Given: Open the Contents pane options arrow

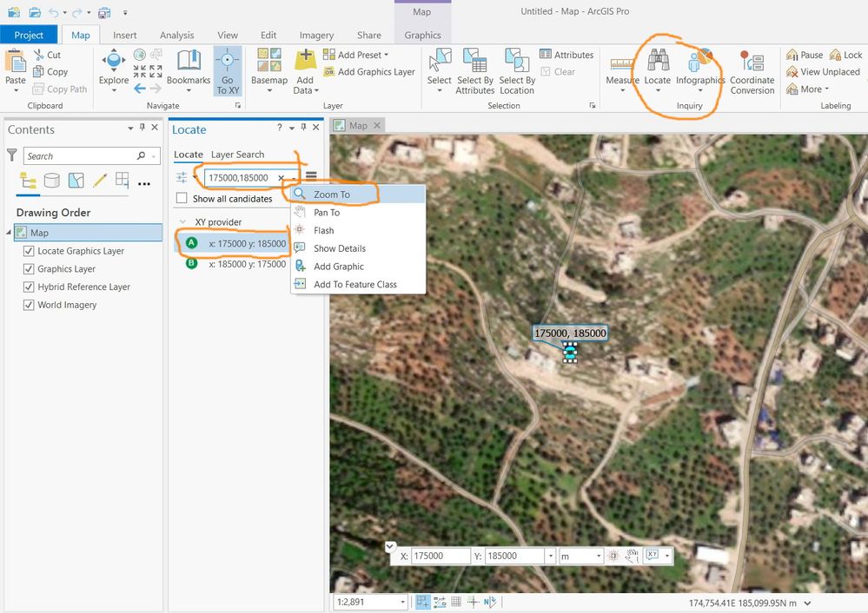Looking at the screenshot, I should coord(130,128).
